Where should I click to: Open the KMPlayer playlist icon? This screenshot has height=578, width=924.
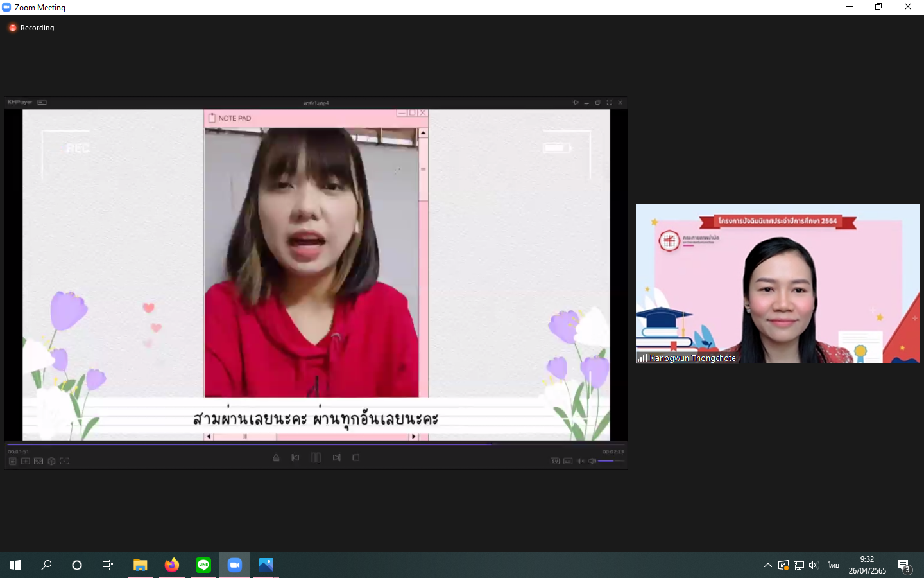(x=12, y=461)
